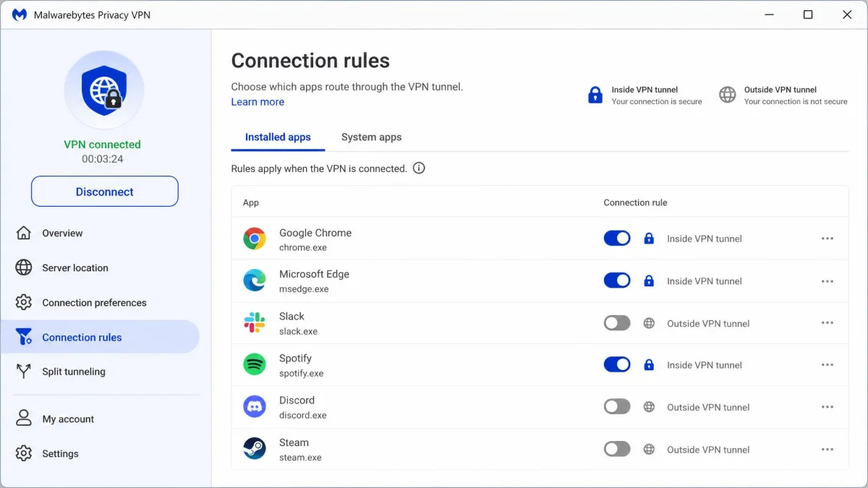Enable the Discord VPN tunnel toggle
The height and width of the screenshot is (488, 868).
(x=617, y=407)
